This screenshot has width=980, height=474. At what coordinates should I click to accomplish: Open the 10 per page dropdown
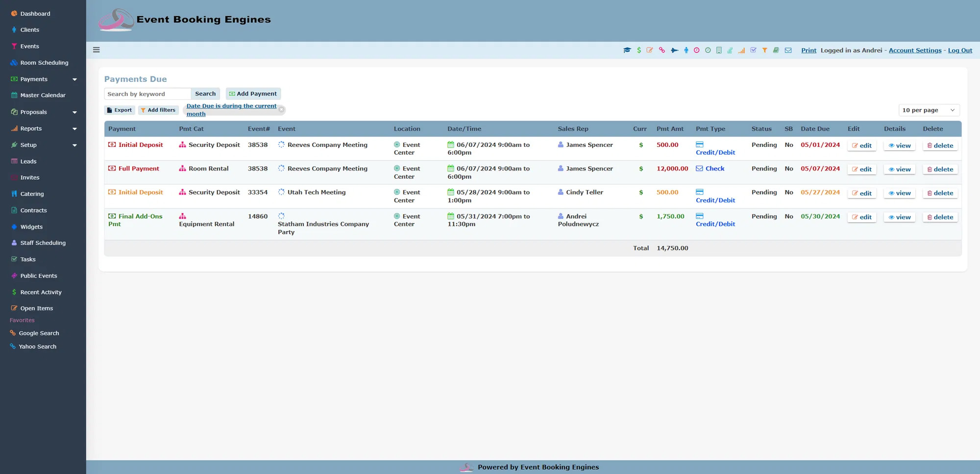(929, 110)
